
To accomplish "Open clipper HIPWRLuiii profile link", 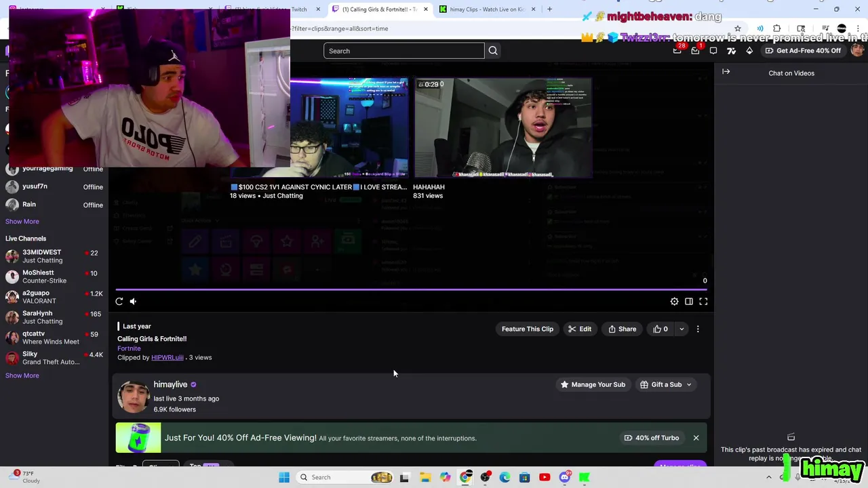I will pos(167,358).
